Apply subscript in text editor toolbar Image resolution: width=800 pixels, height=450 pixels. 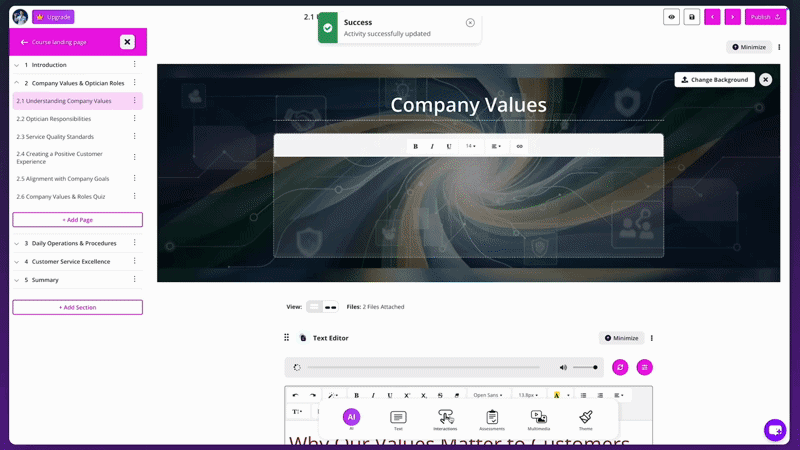click(x=423, y=395)
